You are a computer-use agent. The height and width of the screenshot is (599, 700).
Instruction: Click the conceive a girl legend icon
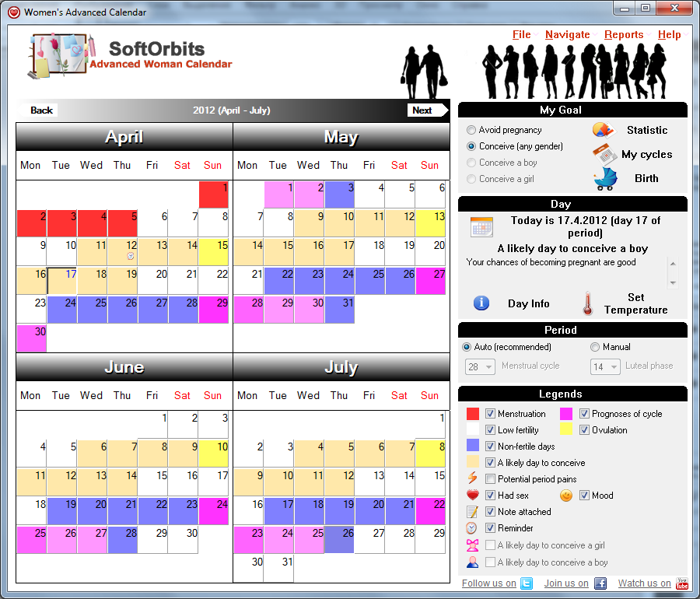[472, 545]
